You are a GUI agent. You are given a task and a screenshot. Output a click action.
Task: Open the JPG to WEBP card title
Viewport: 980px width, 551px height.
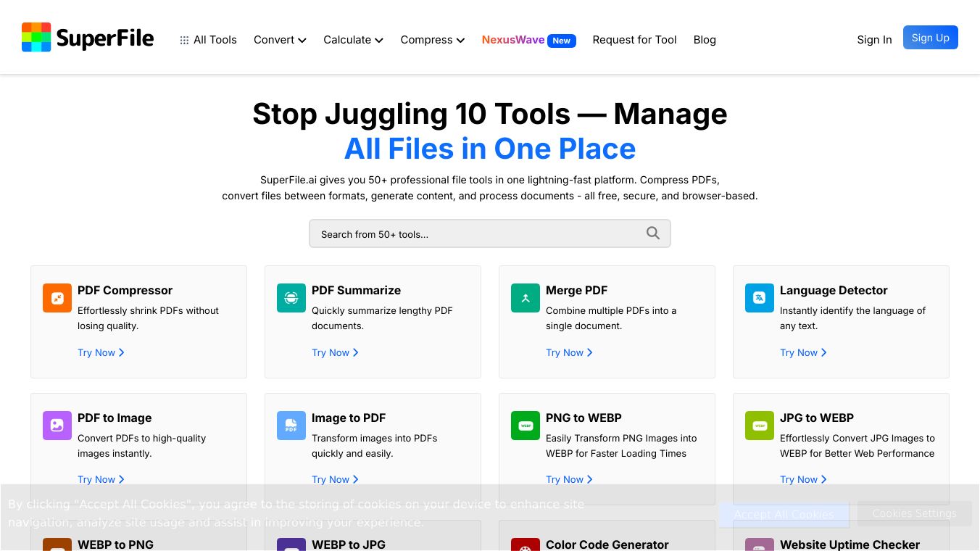click(x=817, y=418)
